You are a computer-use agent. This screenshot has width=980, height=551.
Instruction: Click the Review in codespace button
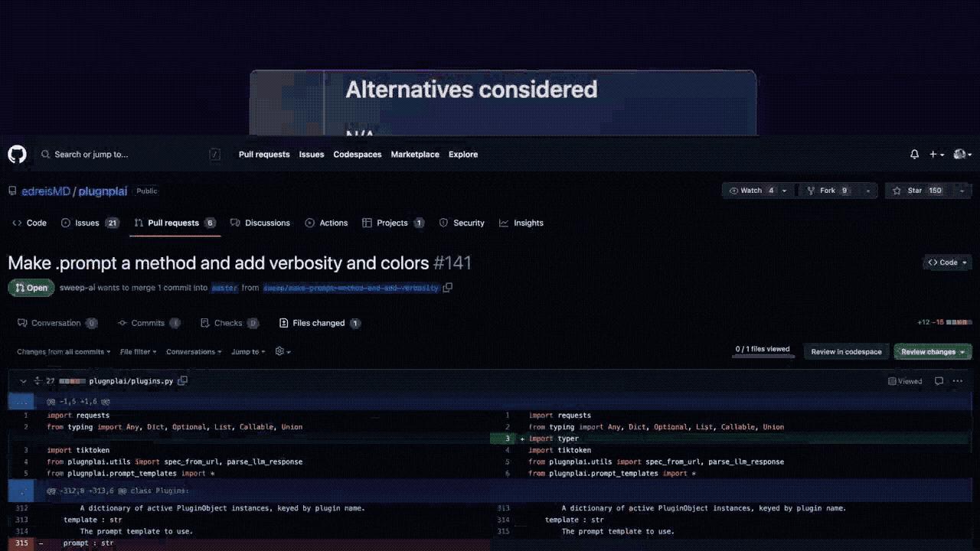846,351
